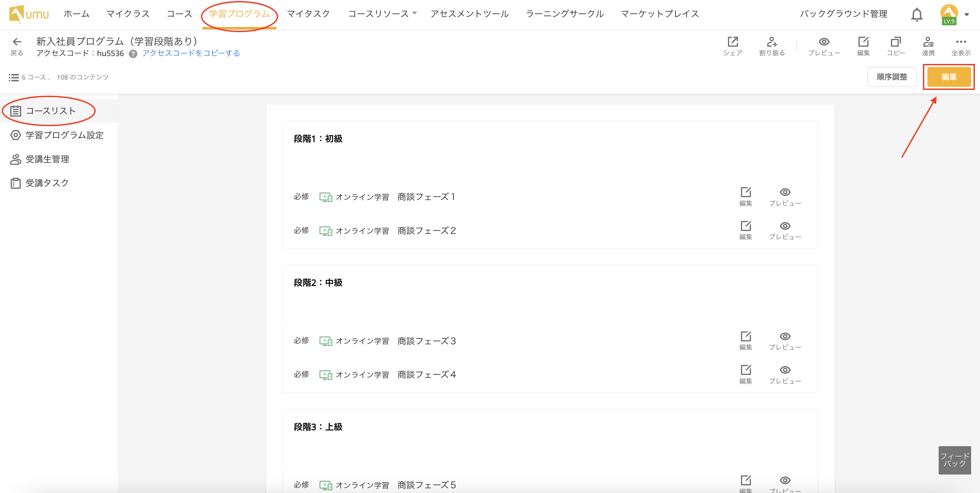Screen dimensions: 980x493
Task: Open the profile avatar dropdown arrow
Action: pyautogui.click(x=967, y=14)
